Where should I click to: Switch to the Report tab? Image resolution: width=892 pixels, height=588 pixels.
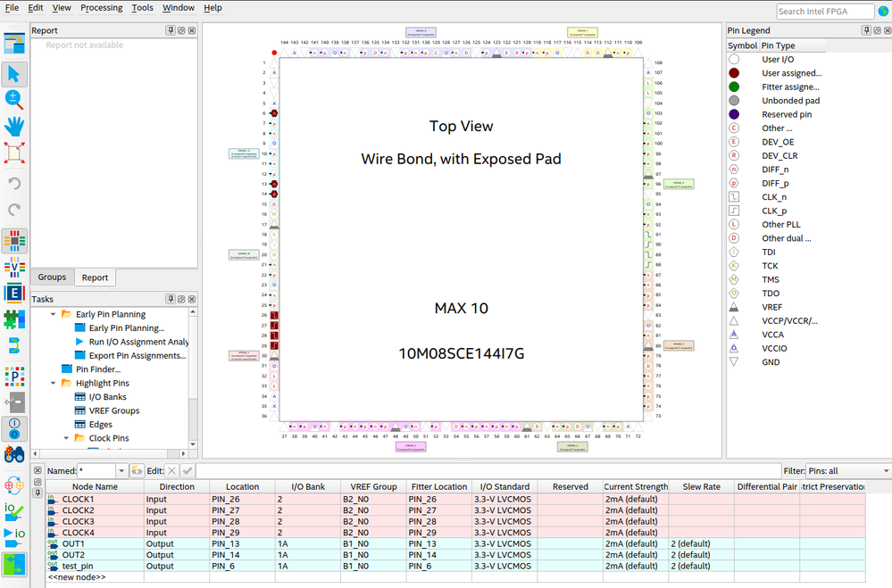click(95, 277)
